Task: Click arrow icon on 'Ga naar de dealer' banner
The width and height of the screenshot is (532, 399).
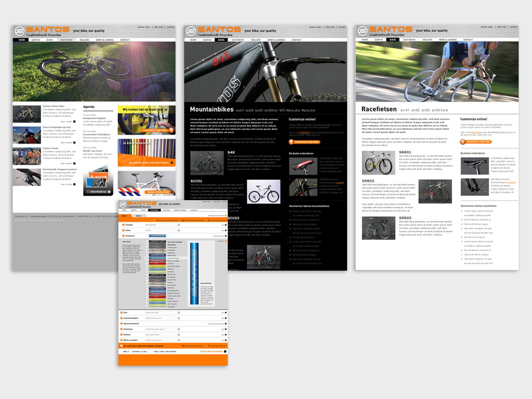Action: [172, 163]
